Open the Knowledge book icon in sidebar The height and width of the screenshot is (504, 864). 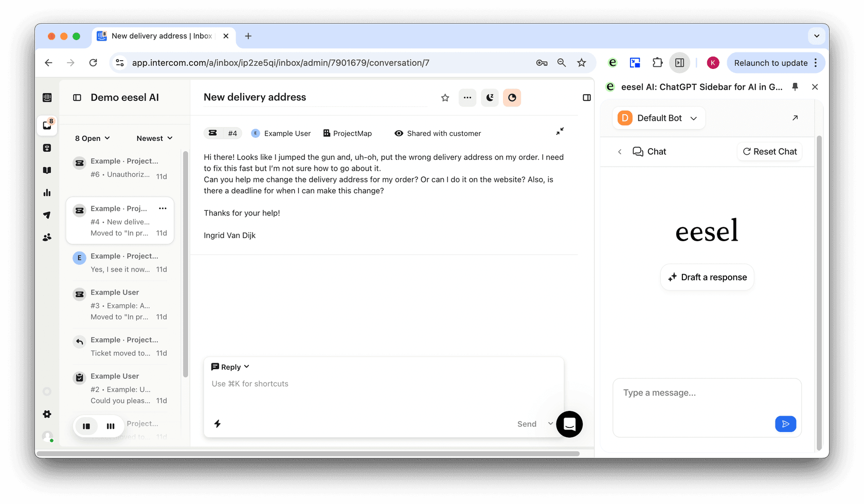(47, 170)
